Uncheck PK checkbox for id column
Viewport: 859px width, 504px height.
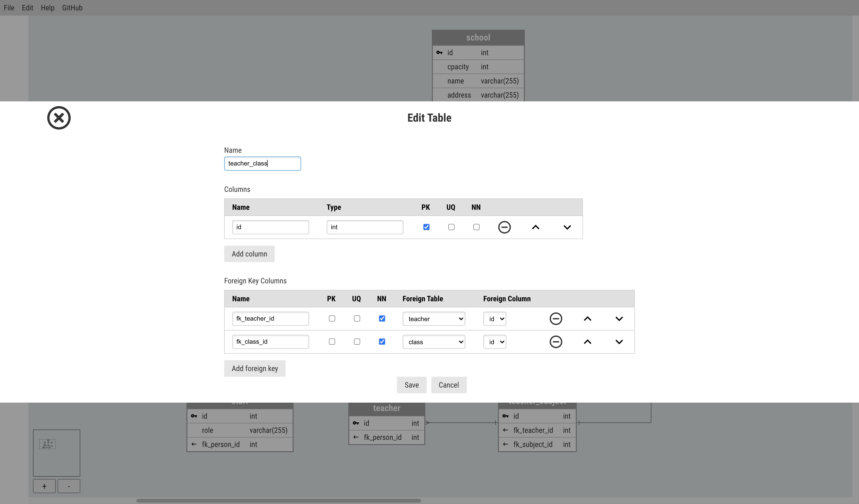pos(426,227)
